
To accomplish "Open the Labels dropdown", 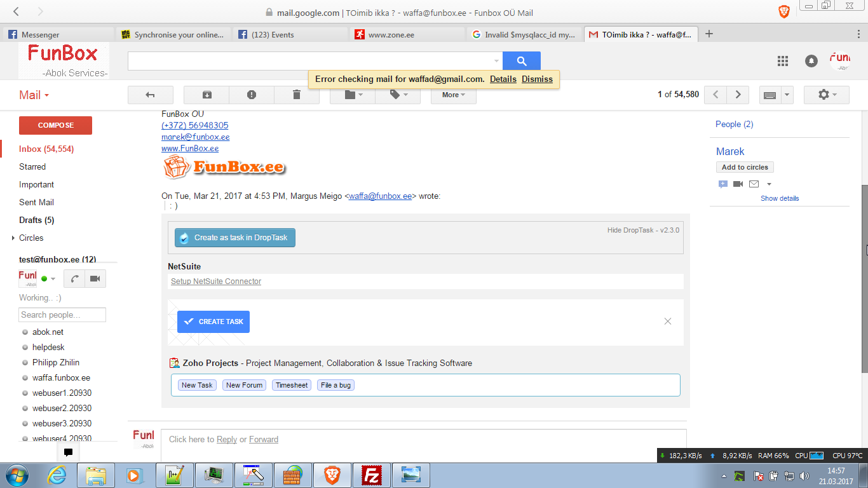I will click(x=398, y=95).
